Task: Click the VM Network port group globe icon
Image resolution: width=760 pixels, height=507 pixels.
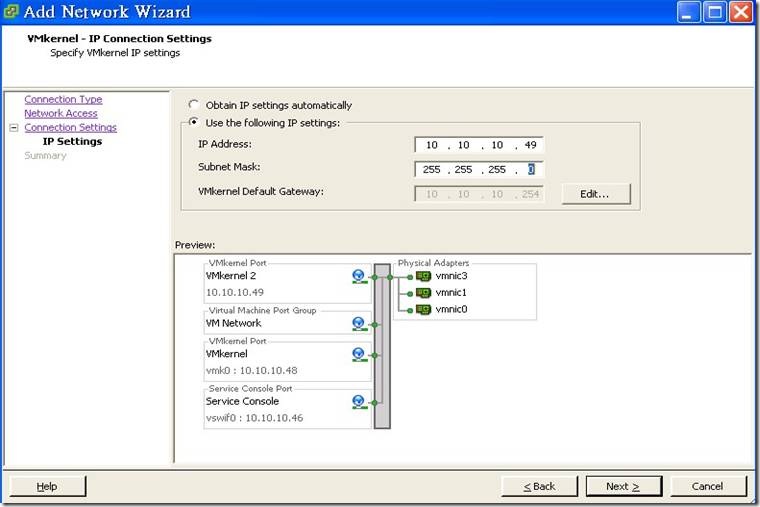Action: coord(359,324)
